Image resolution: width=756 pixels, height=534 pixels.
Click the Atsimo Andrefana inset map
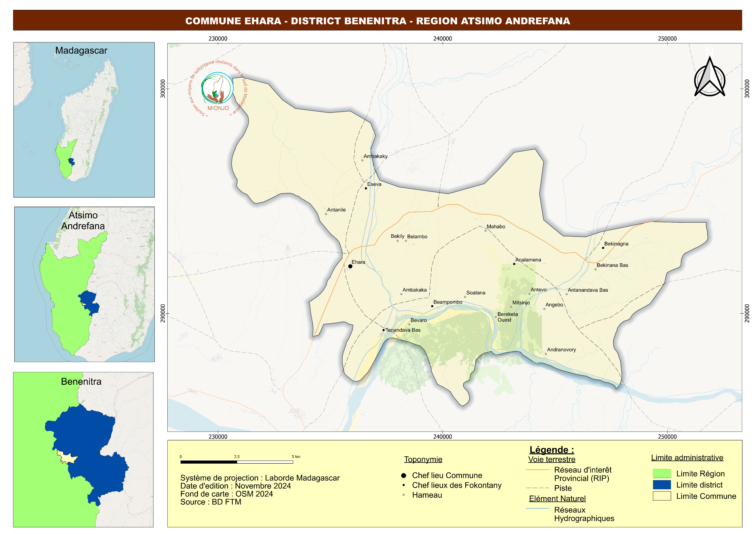coord(84,285)
